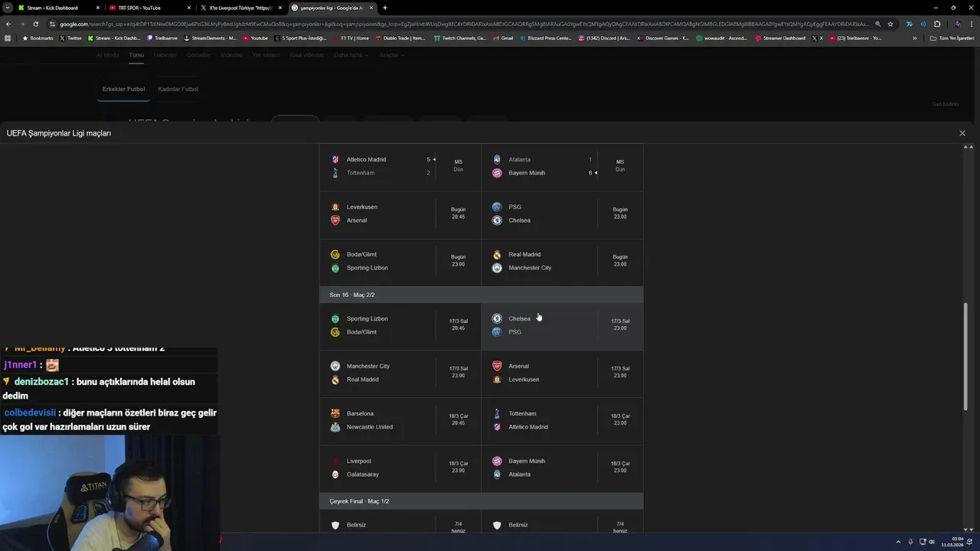Open Chrome three-dot menu
Screen dimensions: 980x551
(x=972, y=24)
